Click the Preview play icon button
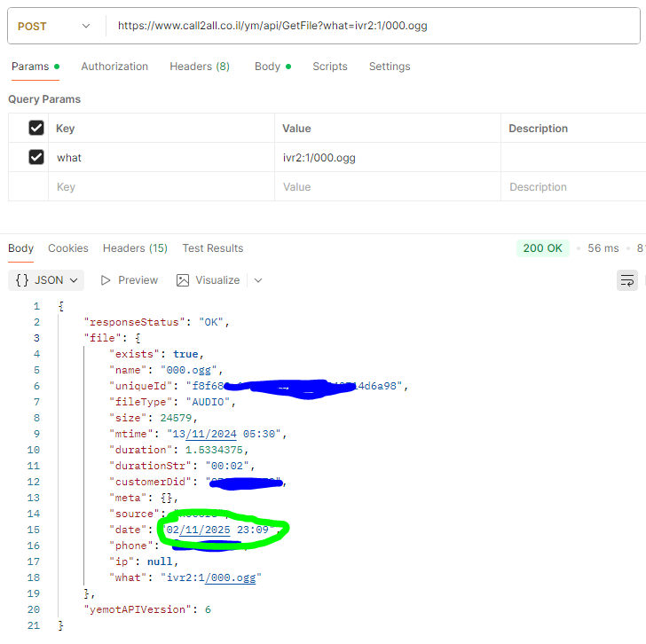The height and width of the screenshot is (644, 646). click(129, 280)
